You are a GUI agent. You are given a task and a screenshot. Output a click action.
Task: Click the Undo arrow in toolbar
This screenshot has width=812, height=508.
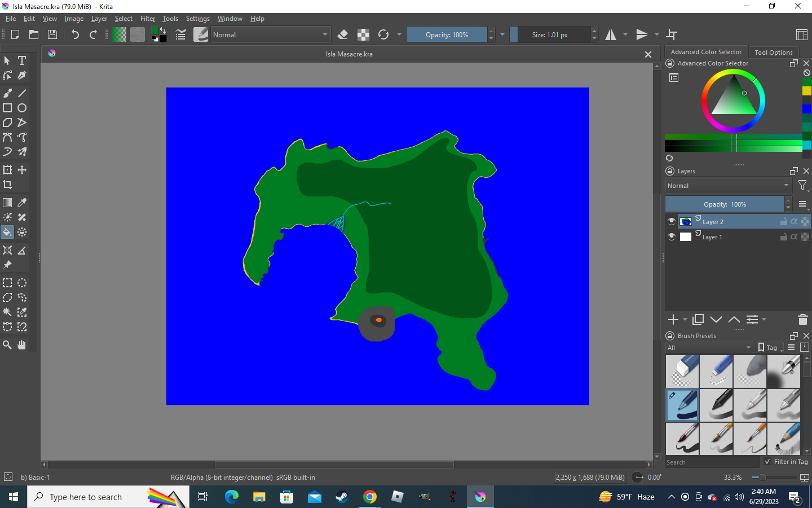click(75, 34)
